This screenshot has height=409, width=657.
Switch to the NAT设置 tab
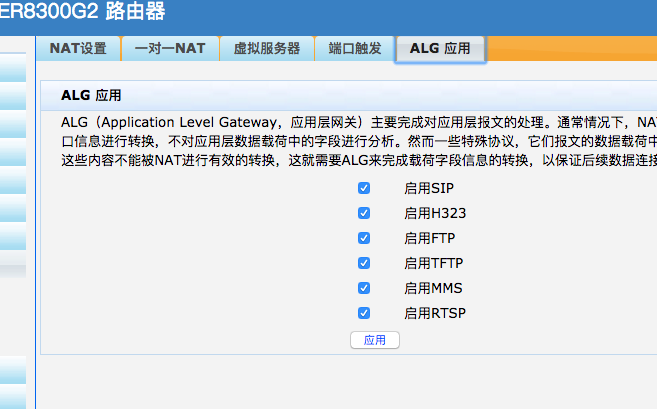tap(78, 49)
